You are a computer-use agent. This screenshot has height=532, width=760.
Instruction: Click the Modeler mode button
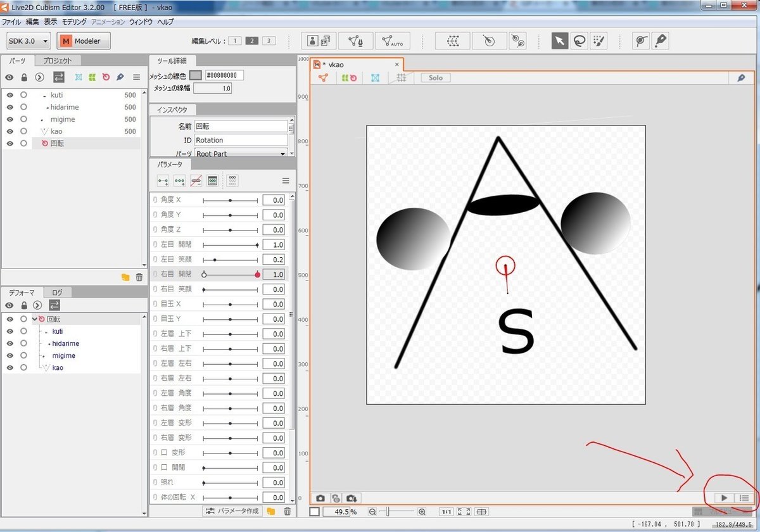84,41
